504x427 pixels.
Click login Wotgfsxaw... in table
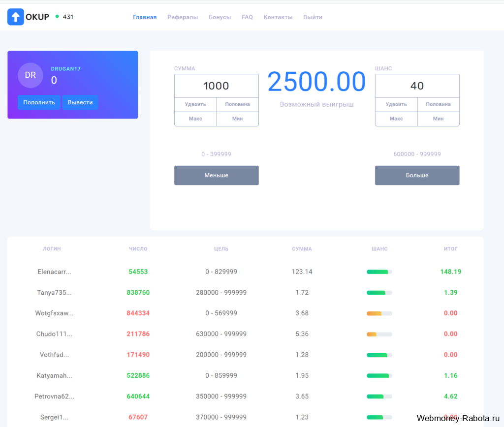54,313
